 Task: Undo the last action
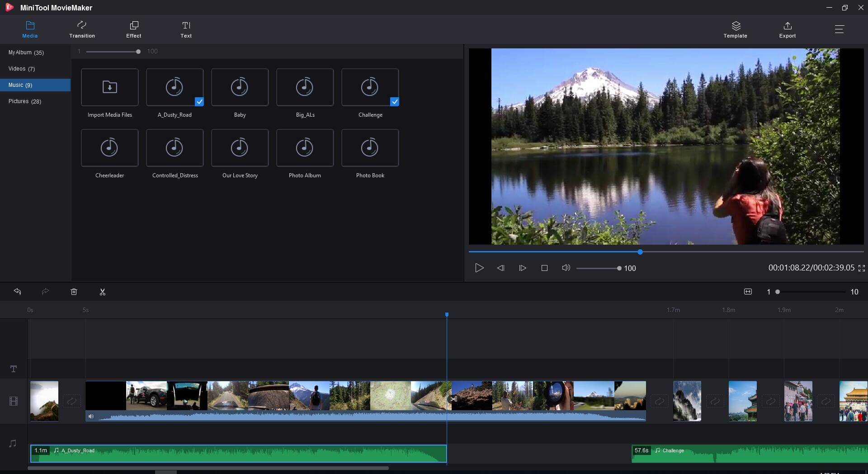tap(18, 292)
